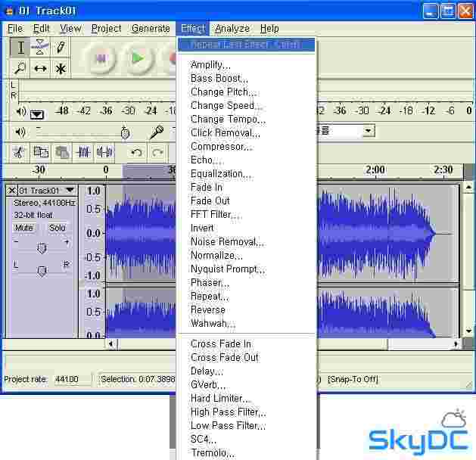
Task: Choose Equalization... effect
Action: tap(246, 173)
